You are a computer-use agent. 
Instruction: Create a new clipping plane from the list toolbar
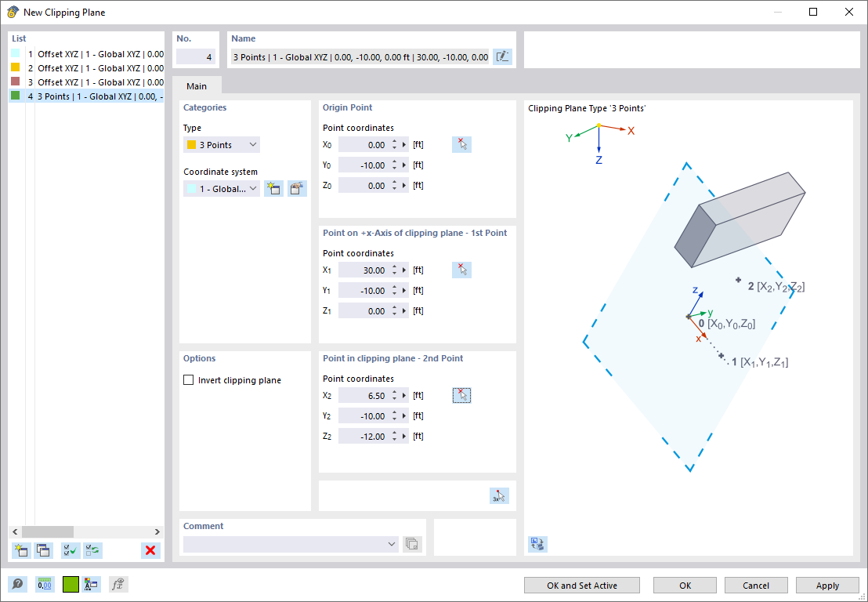tap(20, 550)
